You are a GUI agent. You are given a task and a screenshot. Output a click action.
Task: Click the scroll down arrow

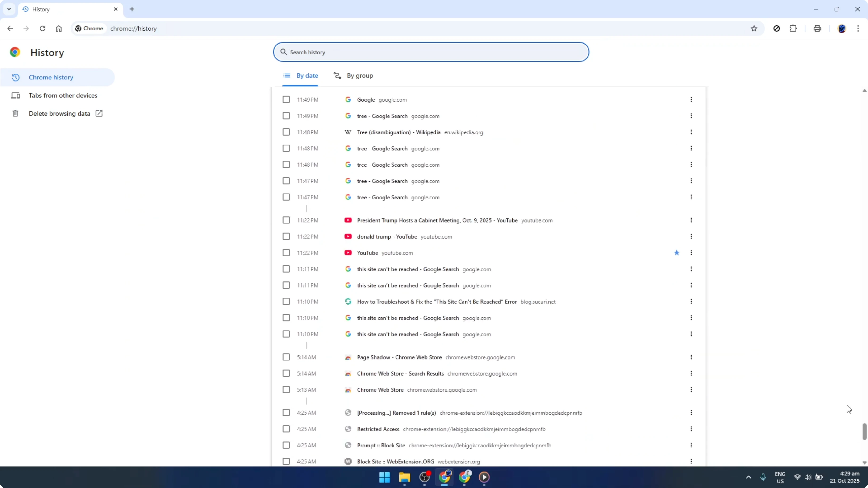pyautogui.click(x=864, y=463)
